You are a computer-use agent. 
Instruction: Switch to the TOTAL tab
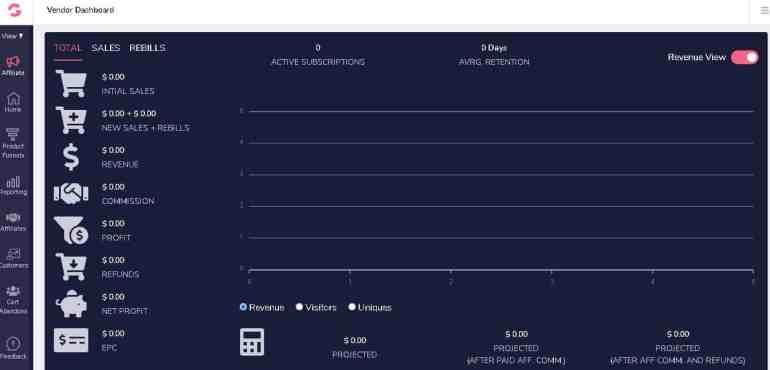(x=68, y=48)
